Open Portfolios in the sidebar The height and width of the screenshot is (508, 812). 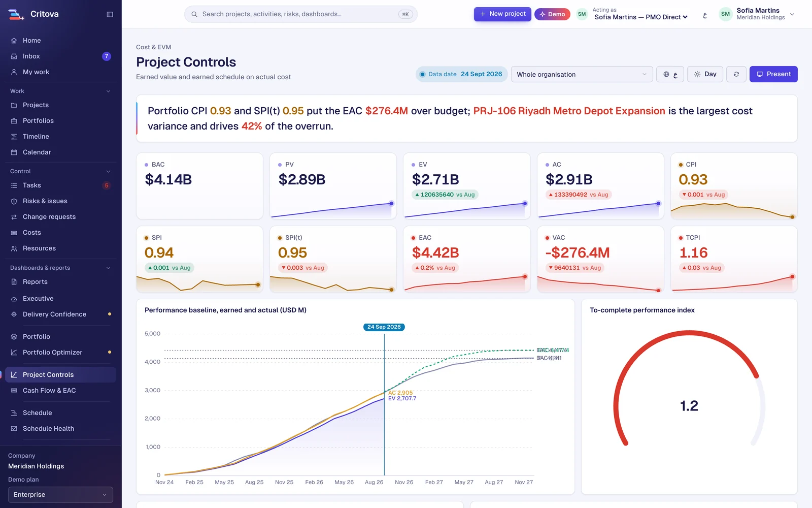pos(60,121)
